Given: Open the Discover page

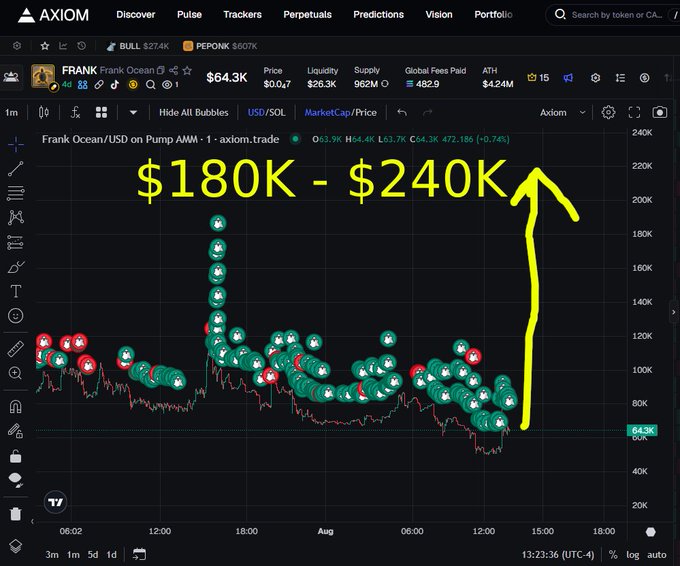Looking at the screenshot, I should (135, 15).
